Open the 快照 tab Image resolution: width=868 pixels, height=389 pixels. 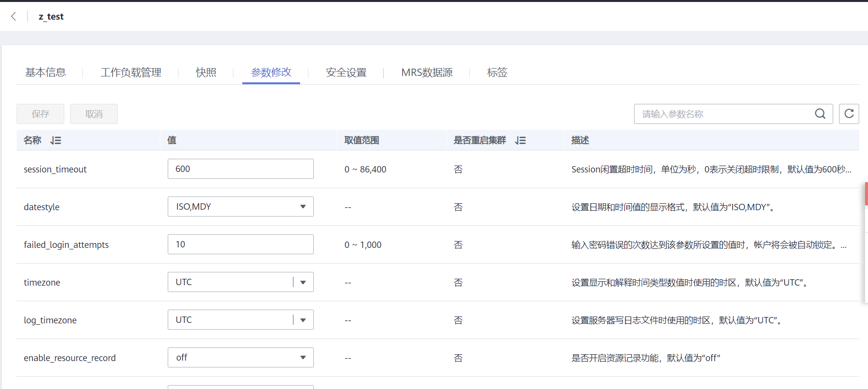206,73
